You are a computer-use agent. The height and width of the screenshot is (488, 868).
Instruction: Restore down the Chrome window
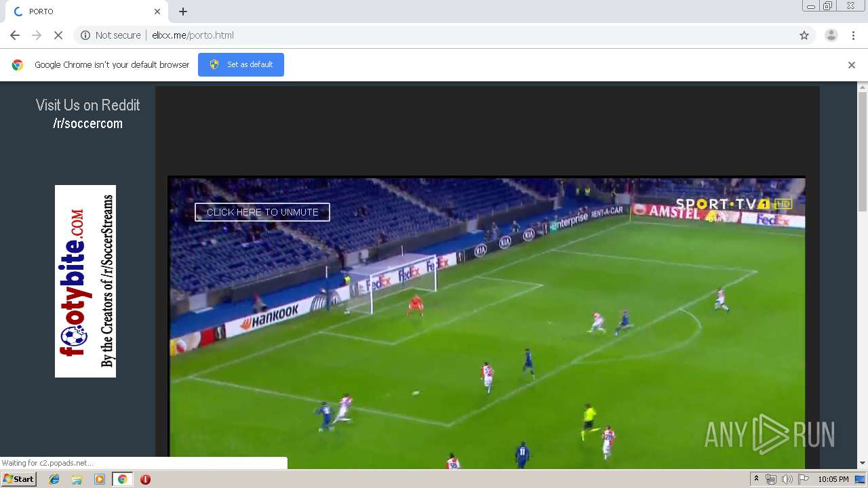[827, 6]
